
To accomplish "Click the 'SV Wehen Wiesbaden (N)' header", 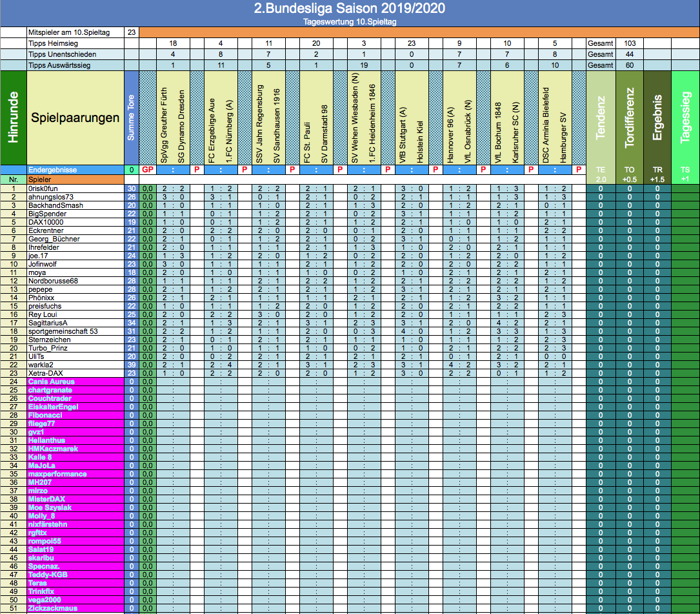I will (x=355, y=118).
